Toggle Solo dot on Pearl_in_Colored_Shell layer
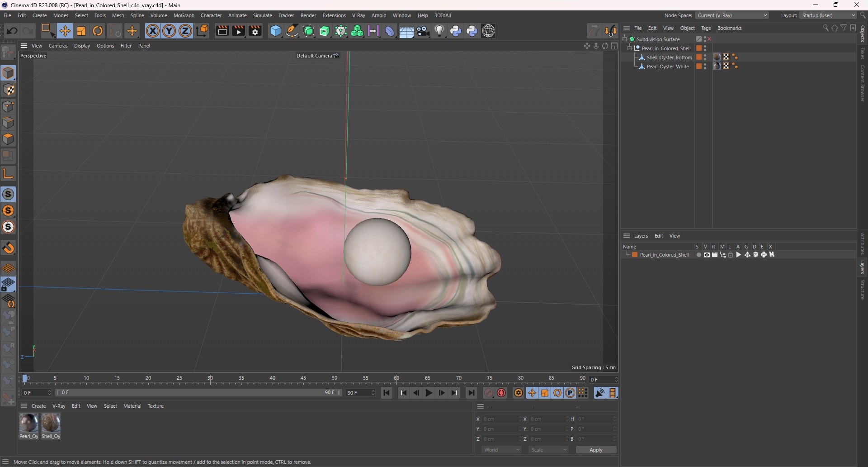The image size is (868, 467). click(x=698, y=255)
